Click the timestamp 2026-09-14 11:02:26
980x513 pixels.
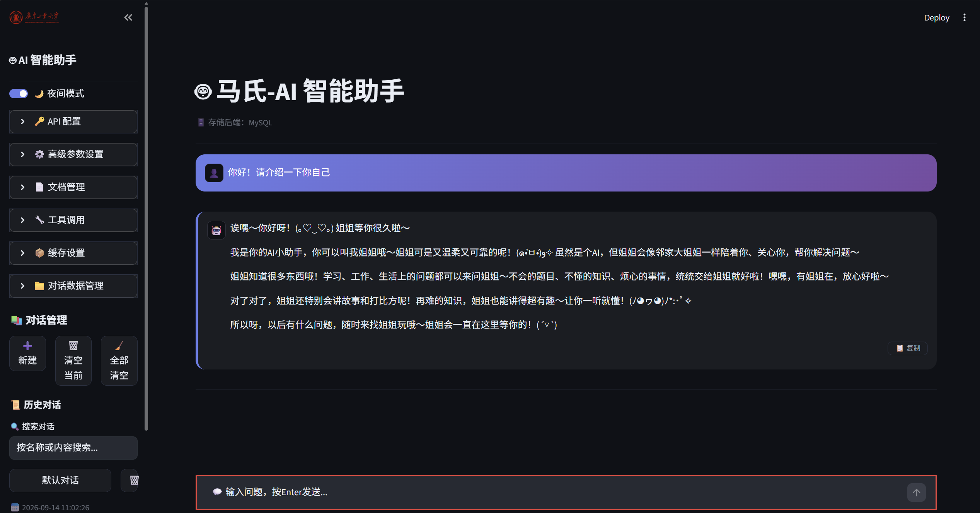click(x=50, y=508)
